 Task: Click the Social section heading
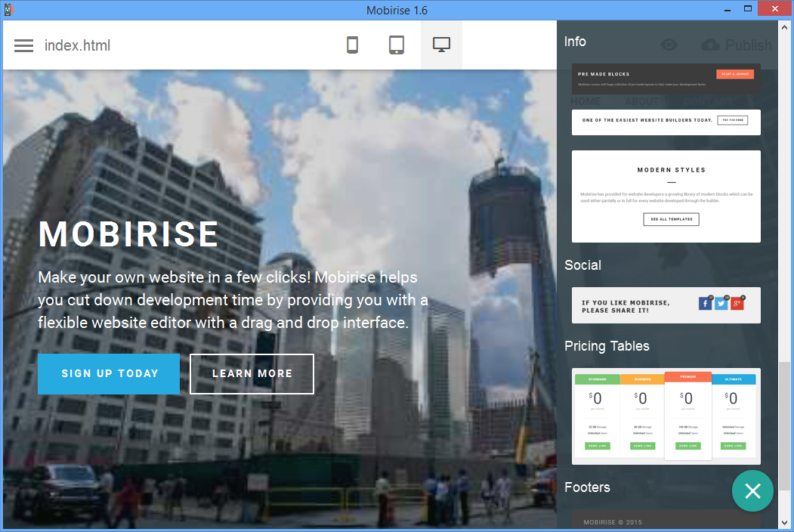582,265
